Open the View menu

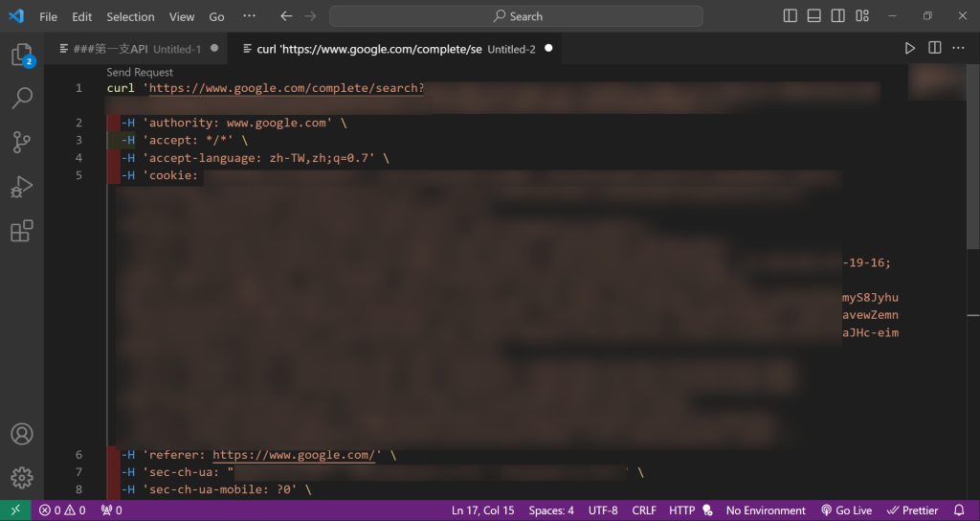[x=182, y=17]
